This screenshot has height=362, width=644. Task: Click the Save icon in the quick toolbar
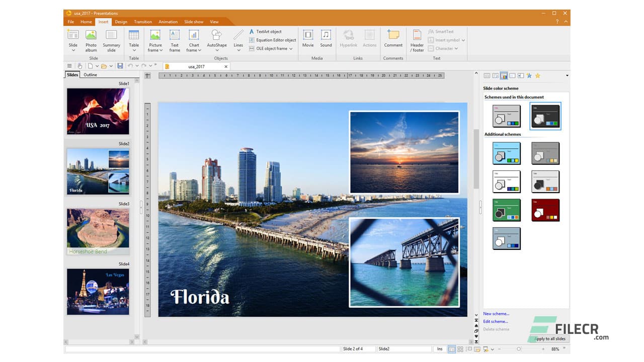point(120,66)
